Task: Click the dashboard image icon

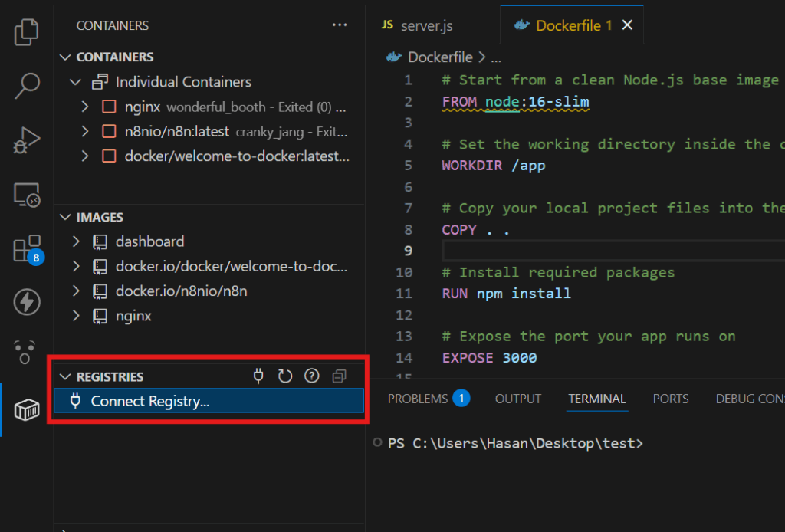Action: pyautogui.click(x=100, y=241)
